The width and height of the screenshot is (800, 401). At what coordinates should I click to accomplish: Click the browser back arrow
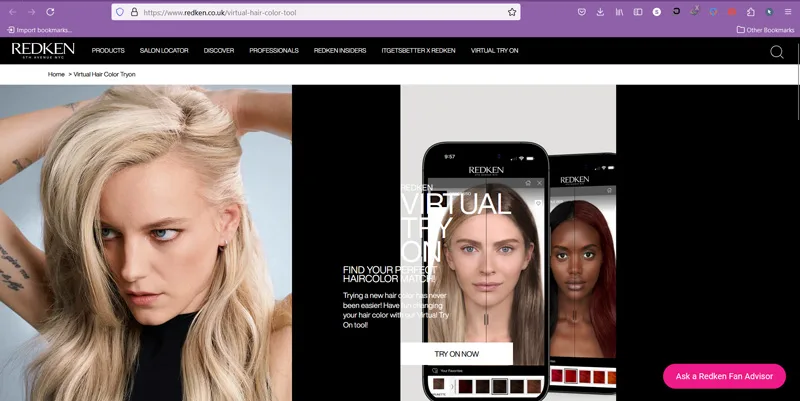[13, 12]
